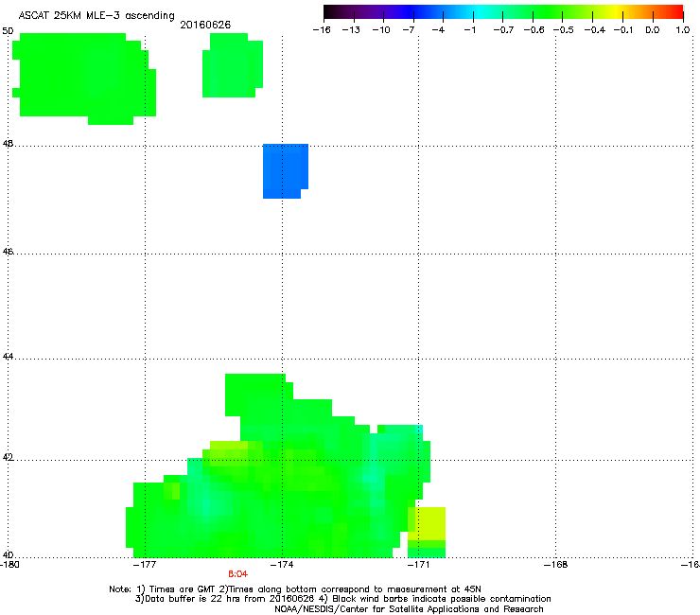
Task: Click the -174 longitude axis label
Action: [282, 565]
